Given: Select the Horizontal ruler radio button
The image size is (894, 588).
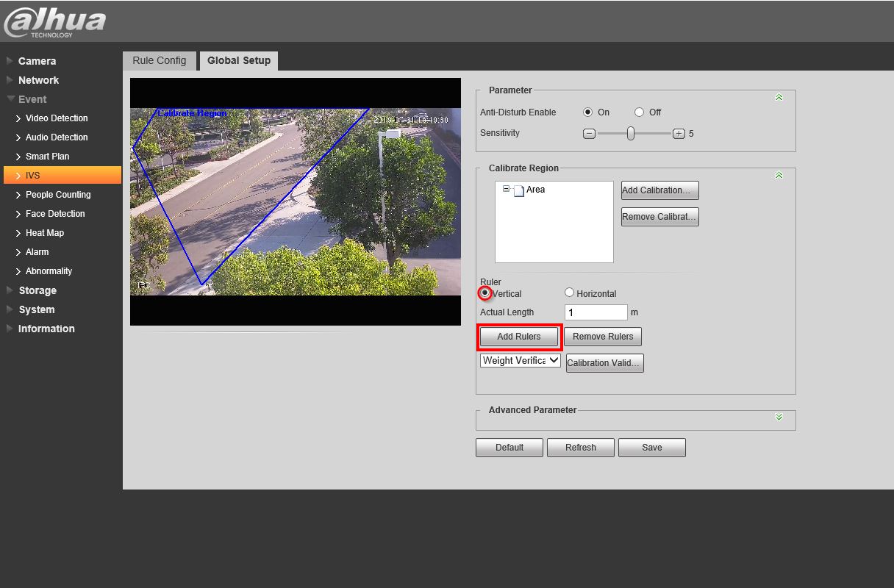Looking at the screenshot, I should tap(569, 293).
